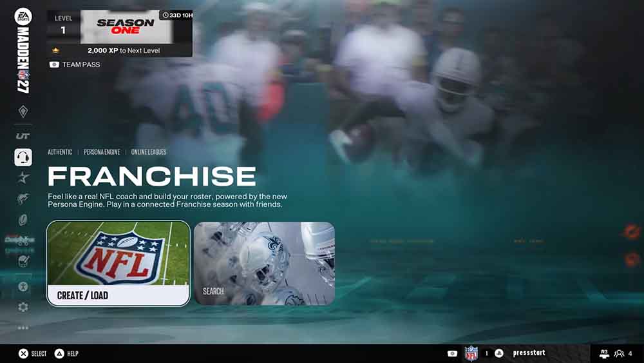
Task: Click the friends count number 4
Action: [630, 353]
